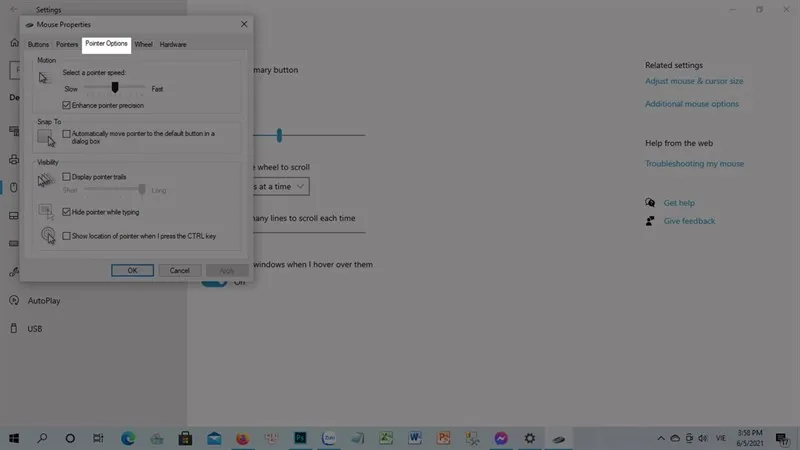The image size is (800, 450).
Task: Open Photoshop from the taskbar
Action: [299, 438]
